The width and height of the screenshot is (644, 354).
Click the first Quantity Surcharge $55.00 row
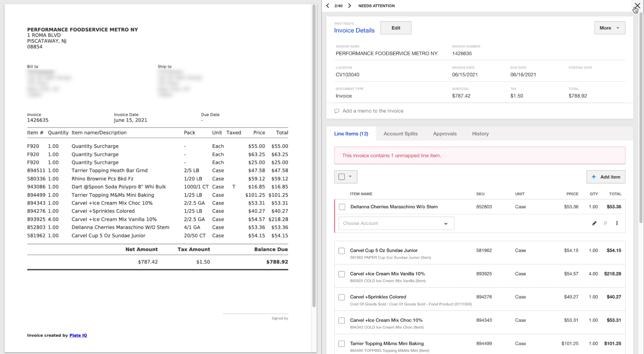pos(158,146)
